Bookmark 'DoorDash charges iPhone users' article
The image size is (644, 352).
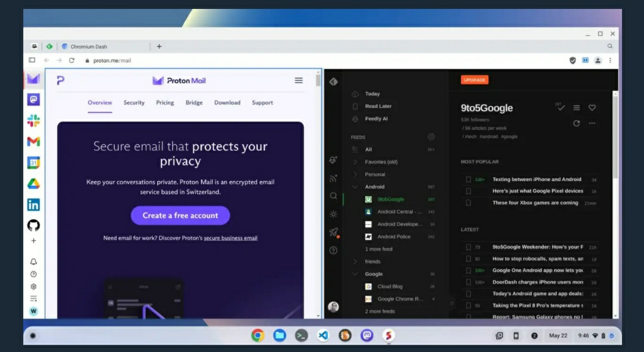pyautogui.click(x=468, y=282)
